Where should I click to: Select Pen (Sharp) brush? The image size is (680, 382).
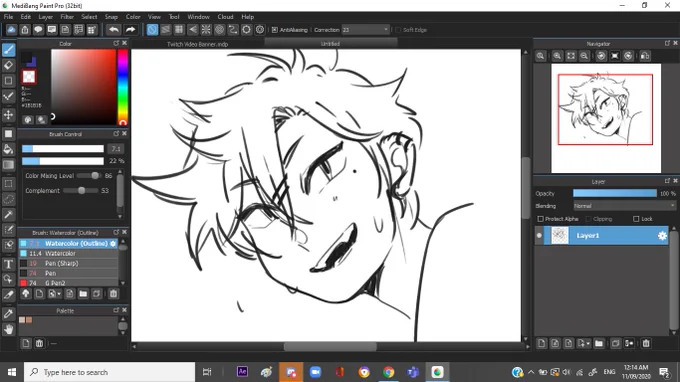[68, 263]
